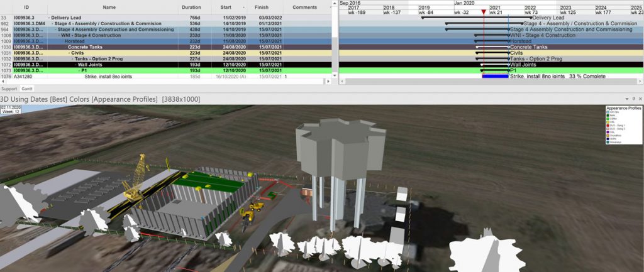Collapse the Delivery Lead task group

pos(48,18)
